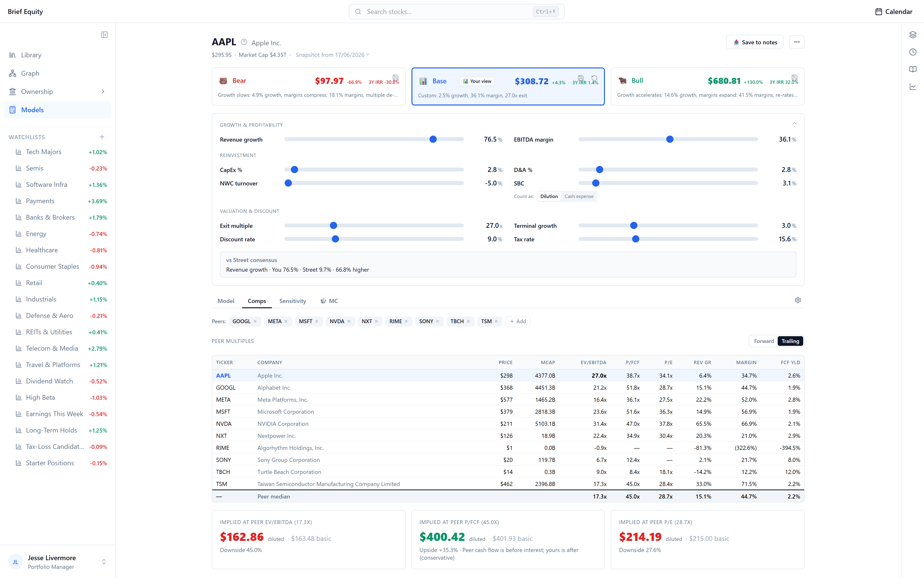Click the Revenue growth 76.5 value field
The height and width of the screenshot is (578, 924).
490,139
